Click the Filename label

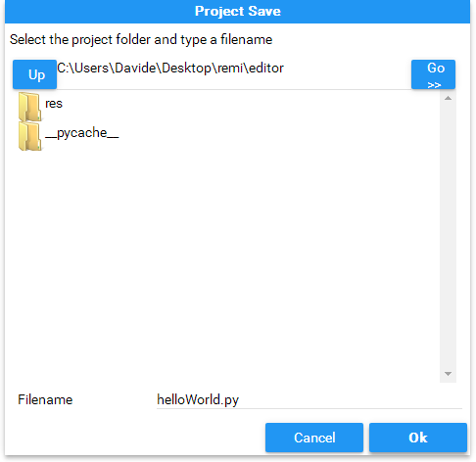[x=45, y=399]
